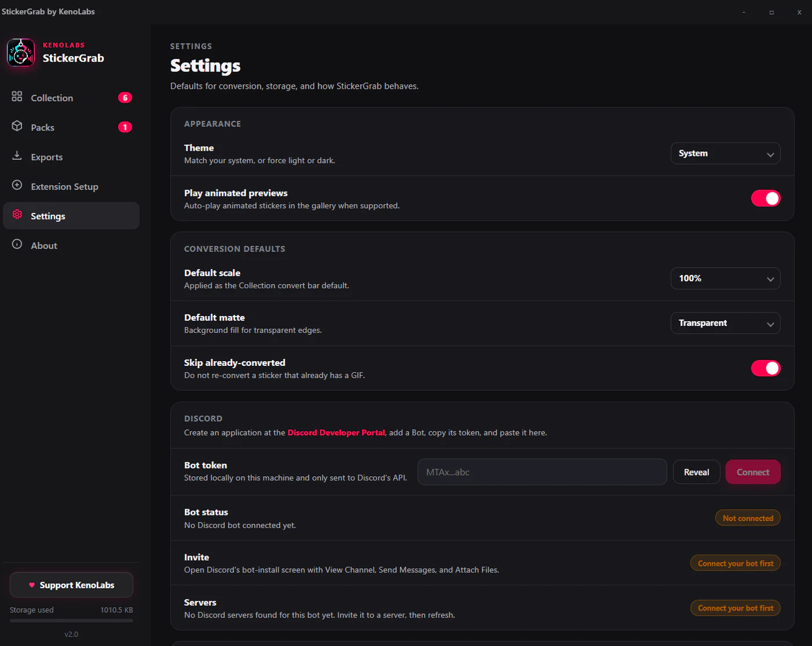Click the About info icon
The height and width of the screenshot is (646, 812).
click(x=17, y=244)
